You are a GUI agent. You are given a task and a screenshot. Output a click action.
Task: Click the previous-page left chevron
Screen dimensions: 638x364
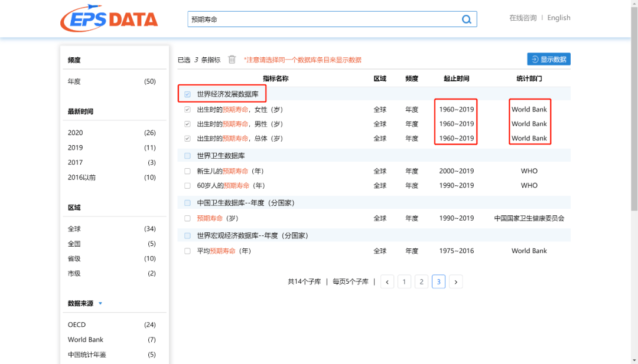point(387,281)
